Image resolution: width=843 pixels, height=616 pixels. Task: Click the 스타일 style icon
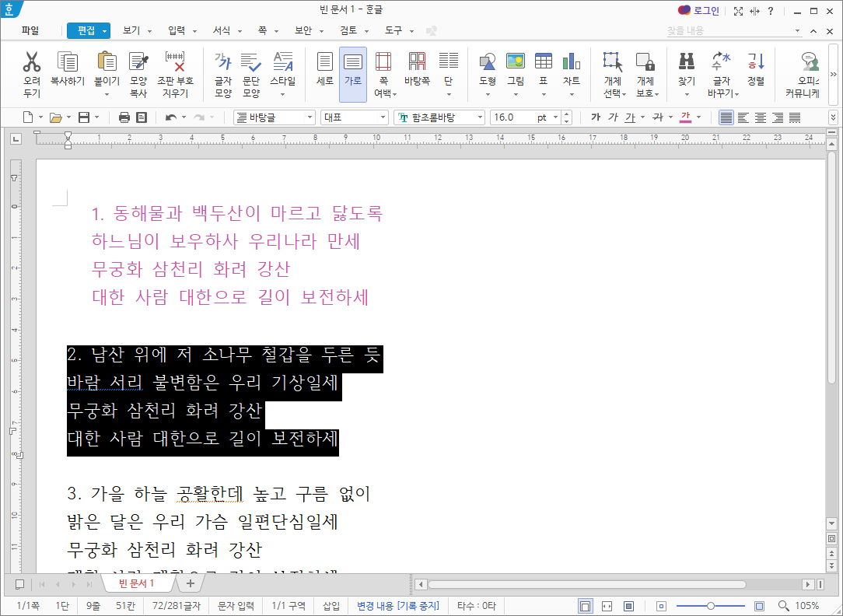coord(283,61)
